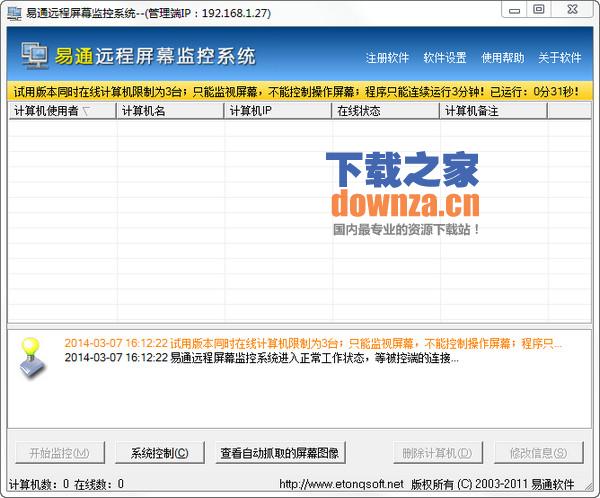Click the 在线状态 column header
Screen dimensions: 600x498
click(x=386, y=111)
